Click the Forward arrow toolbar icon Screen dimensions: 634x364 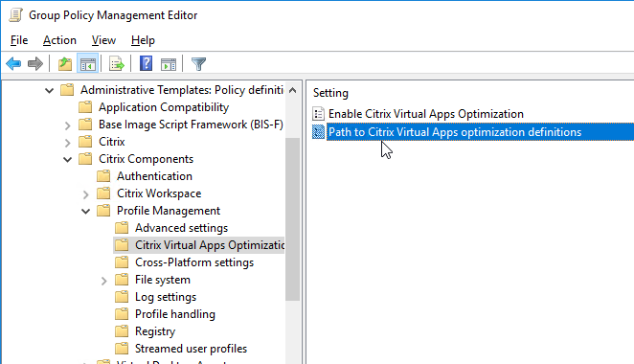click(35, 64)
